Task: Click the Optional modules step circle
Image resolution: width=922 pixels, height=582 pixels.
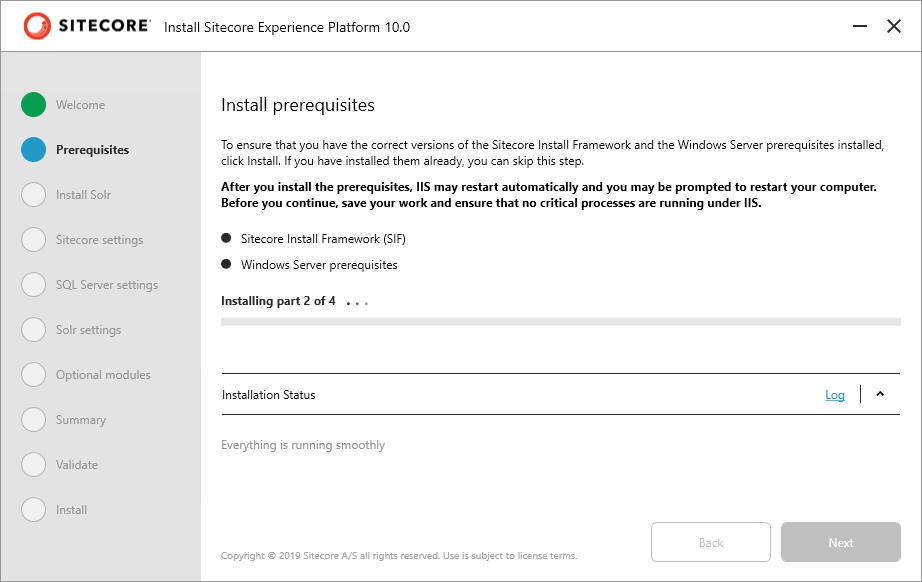Action: [x=34, y=374]
